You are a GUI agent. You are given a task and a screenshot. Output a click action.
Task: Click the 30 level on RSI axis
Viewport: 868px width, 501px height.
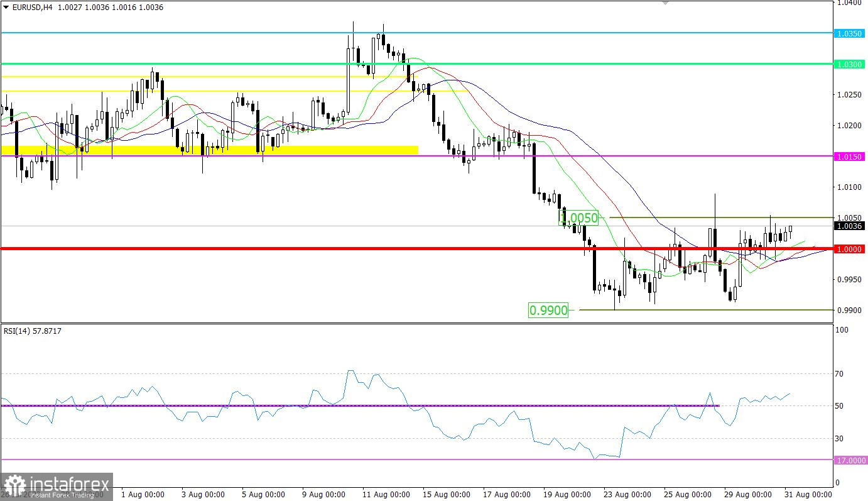(x=840, y=439)
